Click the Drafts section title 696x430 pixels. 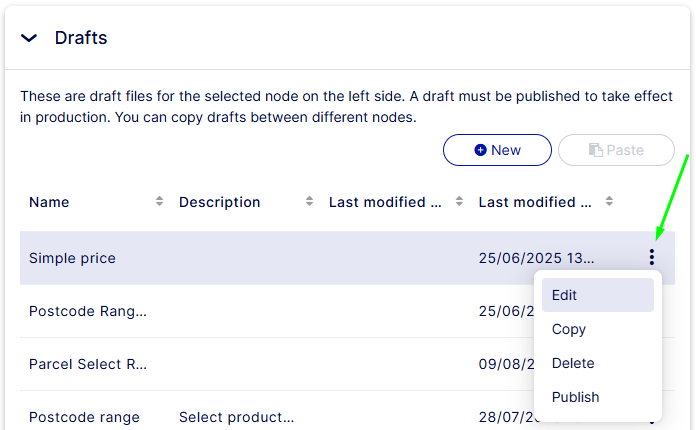[81, 38]
